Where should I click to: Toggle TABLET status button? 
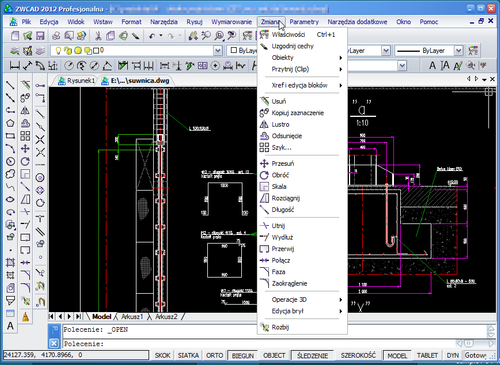427,355
